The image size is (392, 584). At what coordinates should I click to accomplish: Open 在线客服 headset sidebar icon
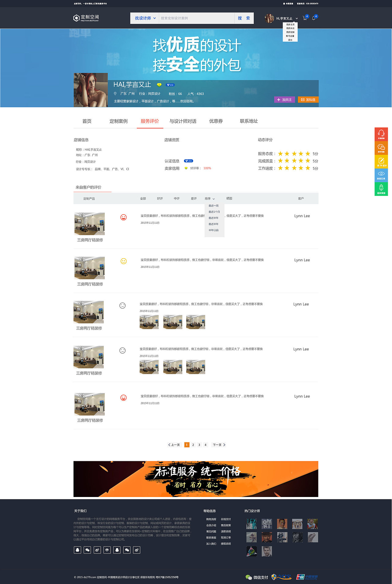tap(381, 134)
